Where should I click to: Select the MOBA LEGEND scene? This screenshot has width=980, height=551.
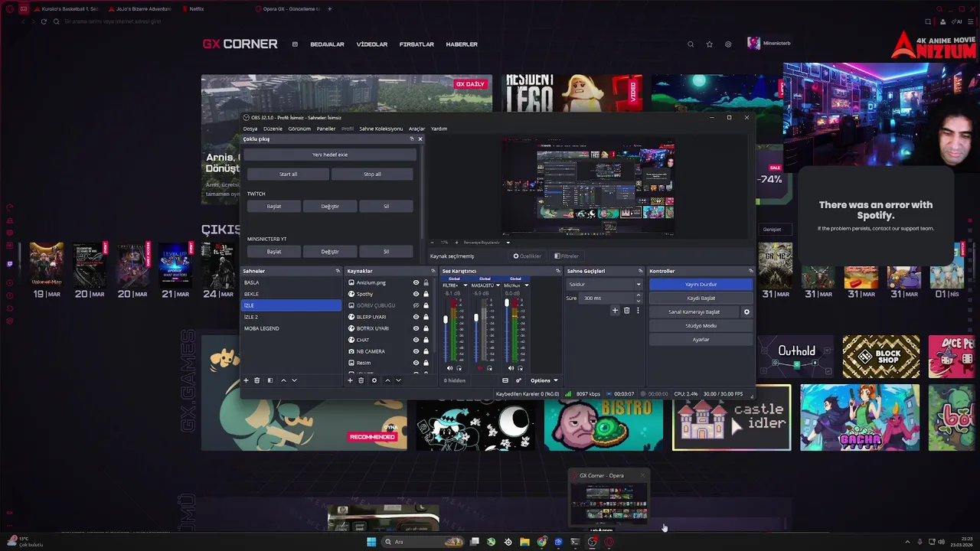pos(291,328)
